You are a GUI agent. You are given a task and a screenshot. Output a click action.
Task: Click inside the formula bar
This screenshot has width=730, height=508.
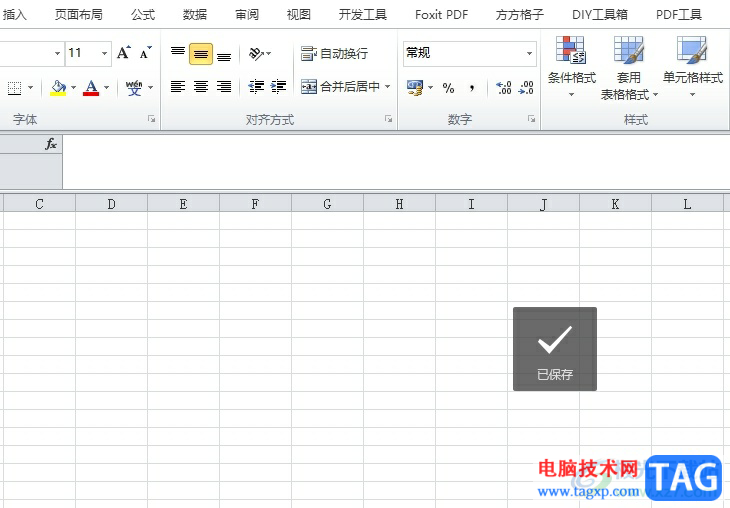[x=396, y=162]
